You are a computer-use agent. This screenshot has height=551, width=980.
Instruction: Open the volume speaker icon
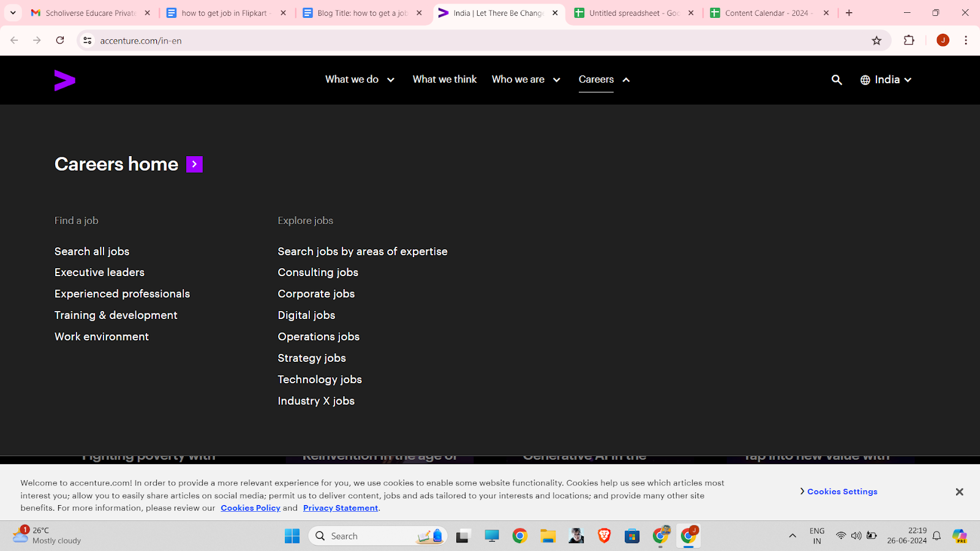point(856,536)
